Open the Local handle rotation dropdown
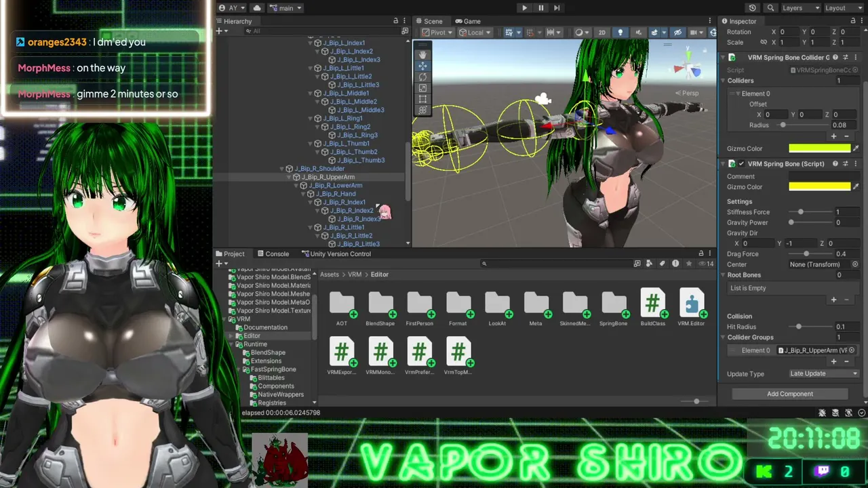Viewport: 868px width, 488px height. coord(475,33)
